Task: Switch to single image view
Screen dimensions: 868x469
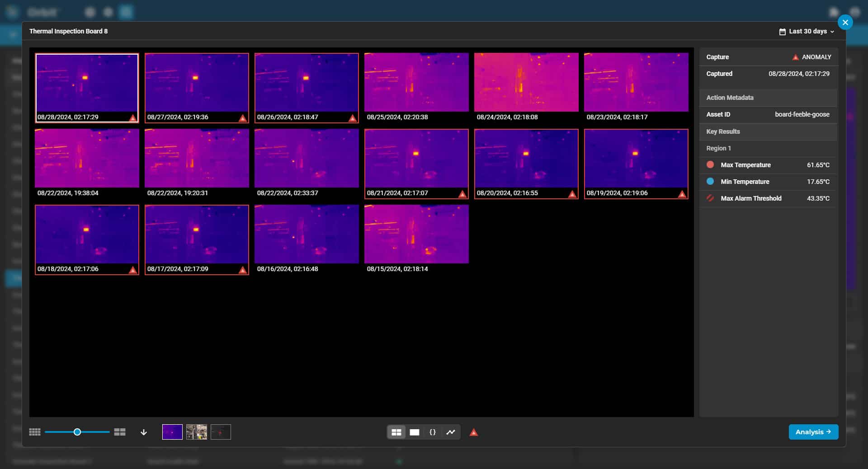Action: 415,432
